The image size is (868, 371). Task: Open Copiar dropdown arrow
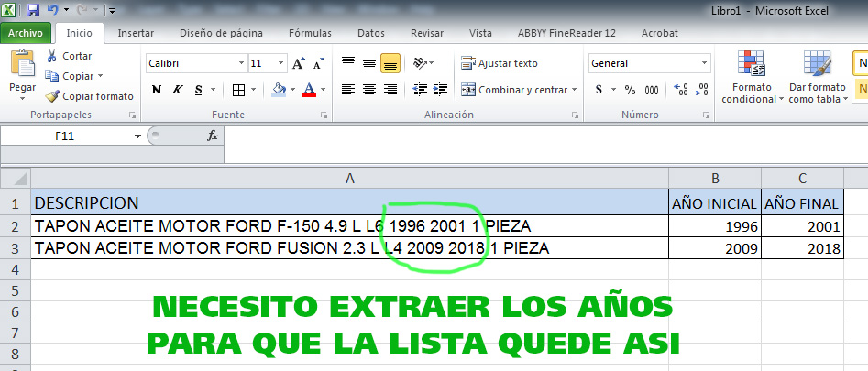(100, 76)
